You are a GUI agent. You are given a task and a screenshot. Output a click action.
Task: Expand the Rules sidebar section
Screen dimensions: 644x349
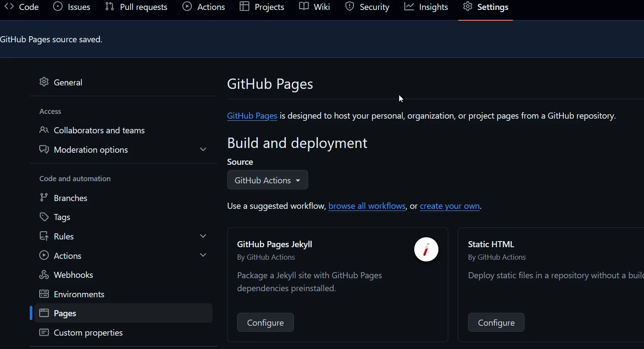(x=203, y=236)
